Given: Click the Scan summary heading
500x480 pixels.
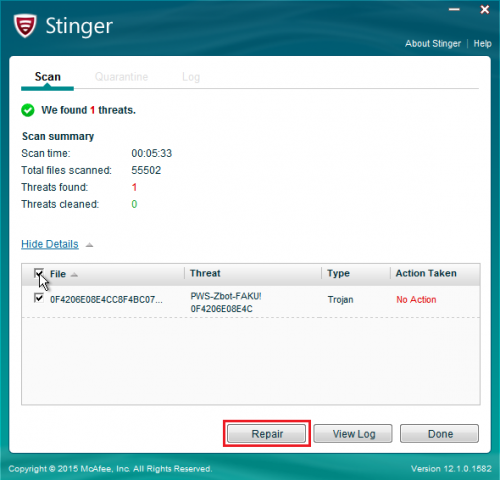Looking at the screenshot, I should (58, 136).
